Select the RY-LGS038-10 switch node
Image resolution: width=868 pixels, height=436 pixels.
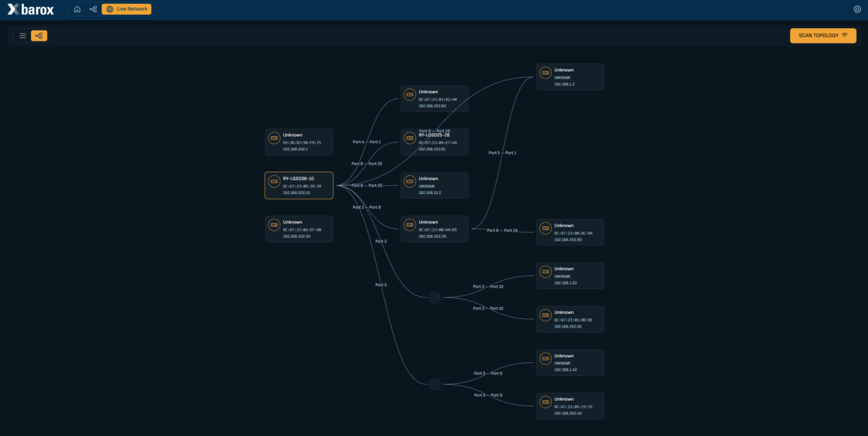click(x=299, y=186)
